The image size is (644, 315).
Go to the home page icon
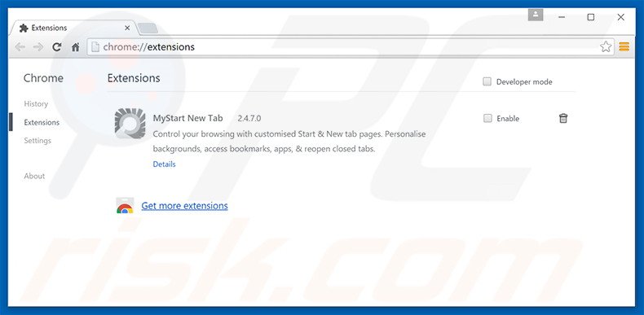tap(75, 47)
